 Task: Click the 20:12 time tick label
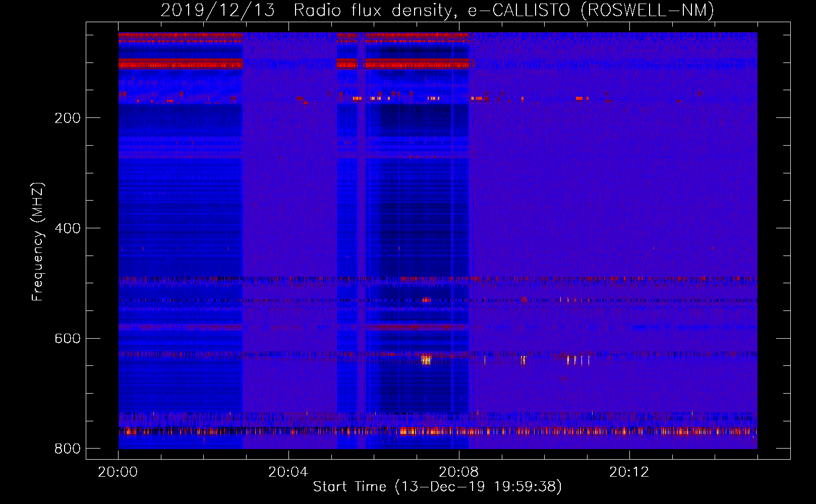point(629,472)
